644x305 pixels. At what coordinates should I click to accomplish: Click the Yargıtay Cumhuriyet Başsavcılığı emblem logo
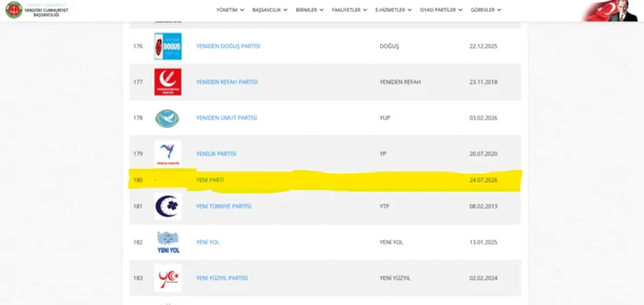click(x=14, y=10)
